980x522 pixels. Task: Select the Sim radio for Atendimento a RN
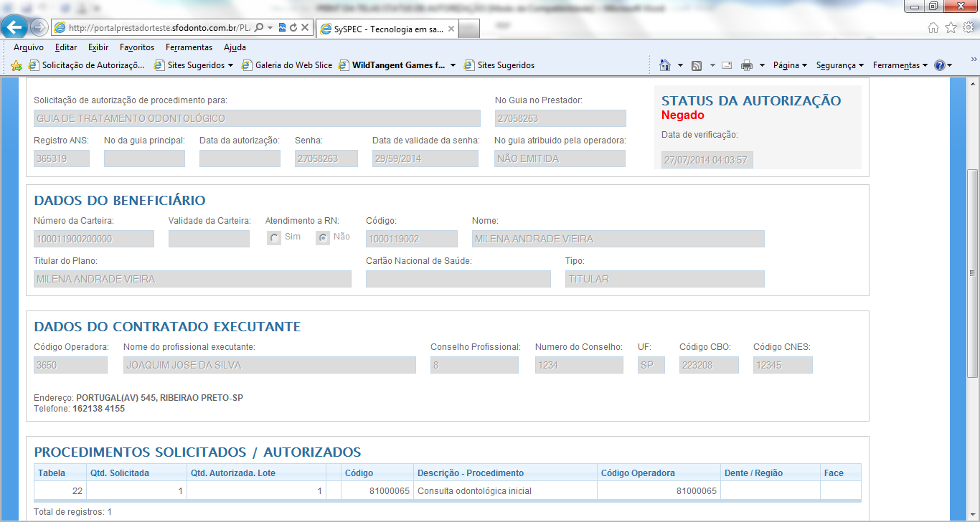(274, 238)
